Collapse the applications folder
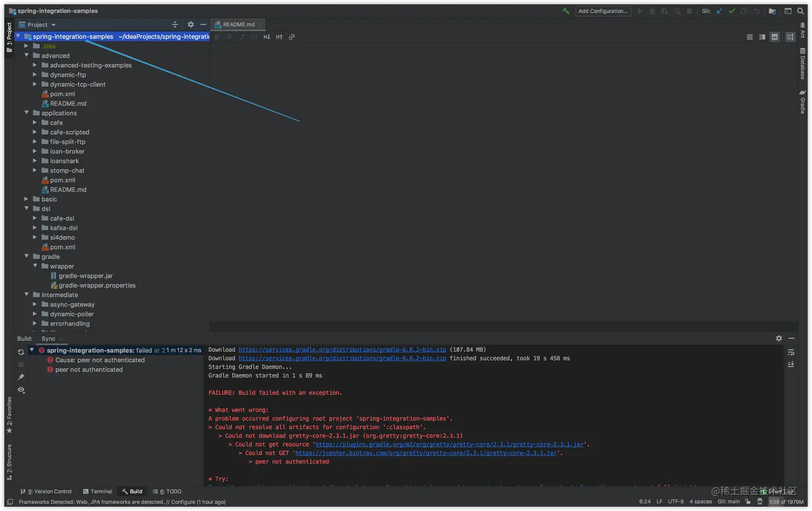This screenshot has width=812, height=511. pos(26,113)
